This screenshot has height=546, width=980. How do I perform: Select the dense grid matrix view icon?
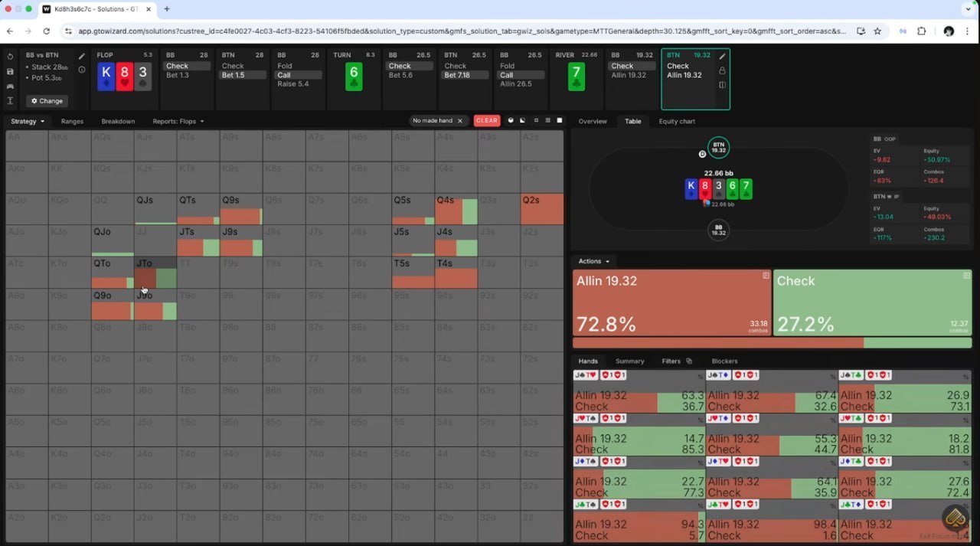pos(547,121)
